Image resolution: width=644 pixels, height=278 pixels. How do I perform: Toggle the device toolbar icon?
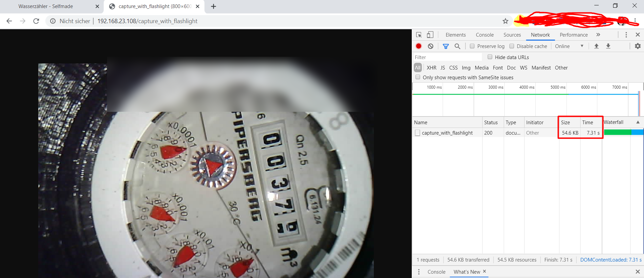(430, 35)
